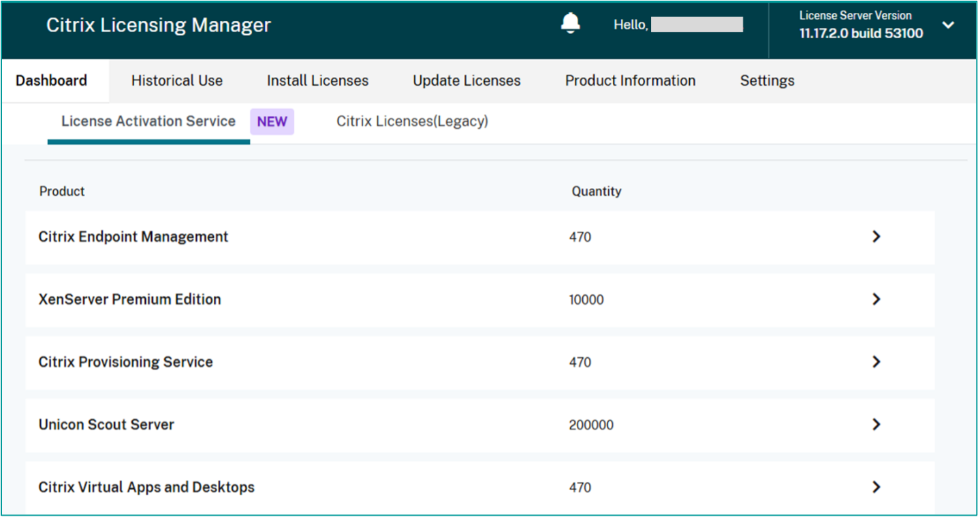Expand Citrix Virtual Apps and Desktops arrow
This screenshot has height=518, width=980.
(x=876, y=487)
